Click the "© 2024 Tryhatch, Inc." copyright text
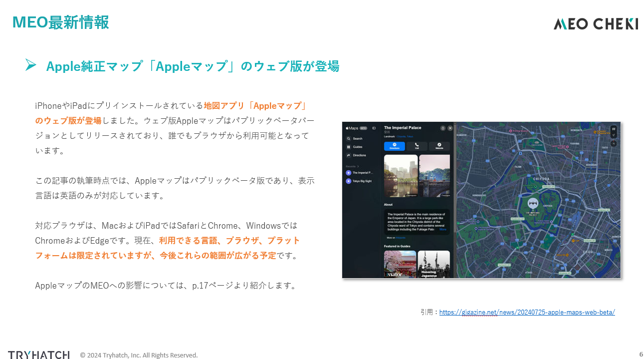This screenshot has width=644, height=359. 139,355
